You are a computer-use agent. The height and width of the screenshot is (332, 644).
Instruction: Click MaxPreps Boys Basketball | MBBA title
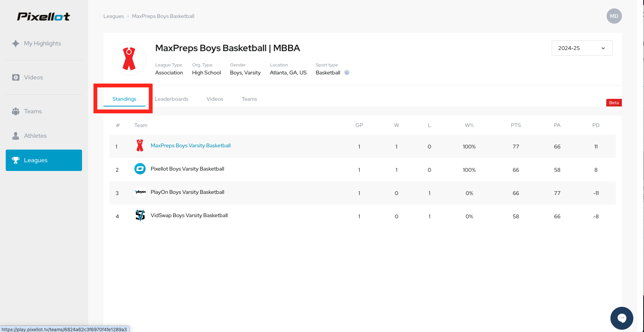[x=227, y=48]
